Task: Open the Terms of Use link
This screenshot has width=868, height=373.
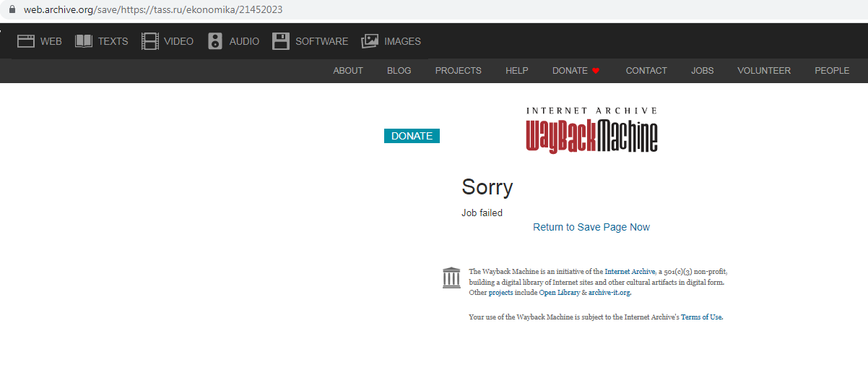Action: click(701, 317)
